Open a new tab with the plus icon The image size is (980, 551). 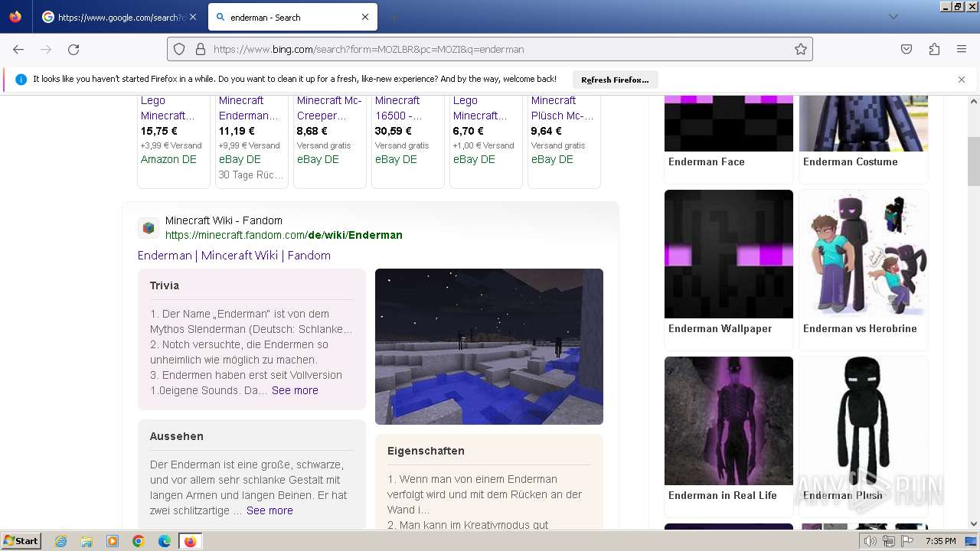point(394,17)
